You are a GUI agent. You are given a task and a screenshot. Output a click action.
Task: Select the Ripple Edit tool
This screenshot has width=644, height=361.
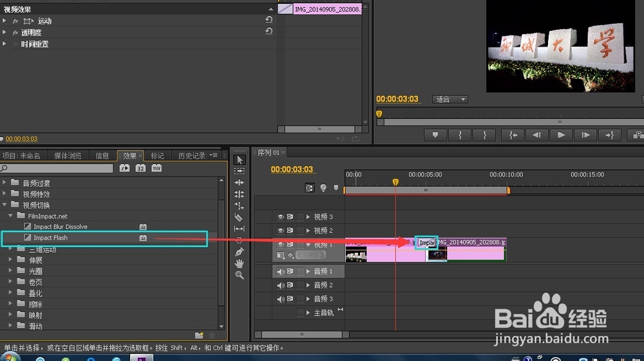pos(239,183)
